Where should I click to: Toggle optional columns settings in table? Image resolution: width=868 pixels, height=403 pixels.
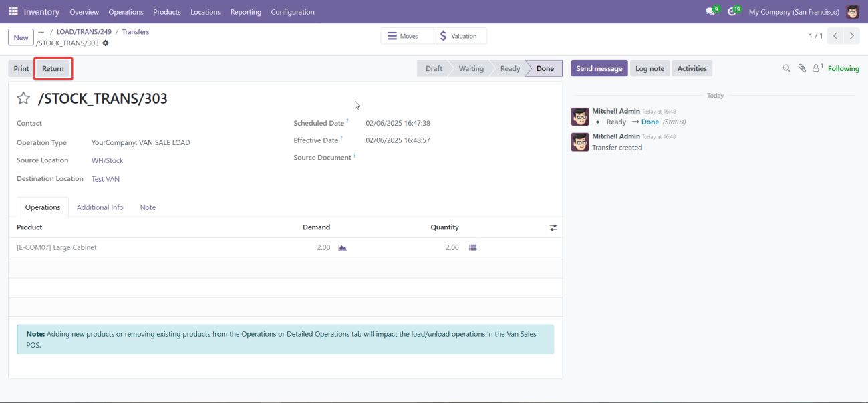click(x=553, y=228)
